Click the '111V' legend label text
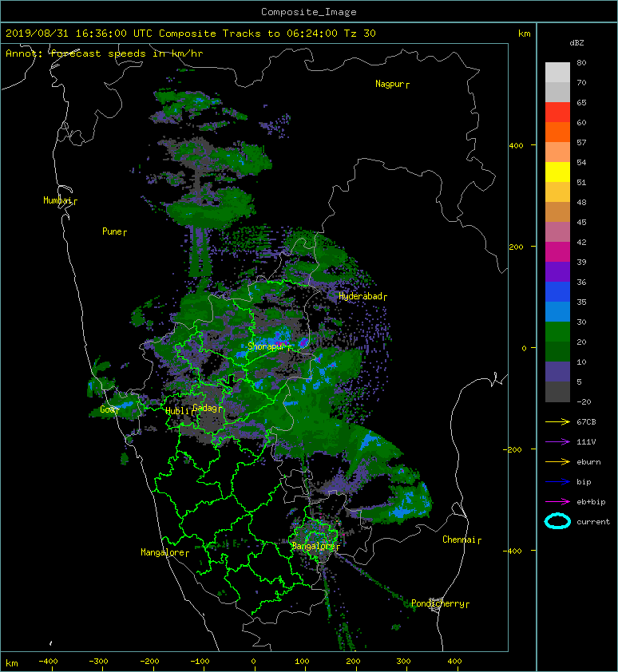The image size is (618, 672). (586, 442)
